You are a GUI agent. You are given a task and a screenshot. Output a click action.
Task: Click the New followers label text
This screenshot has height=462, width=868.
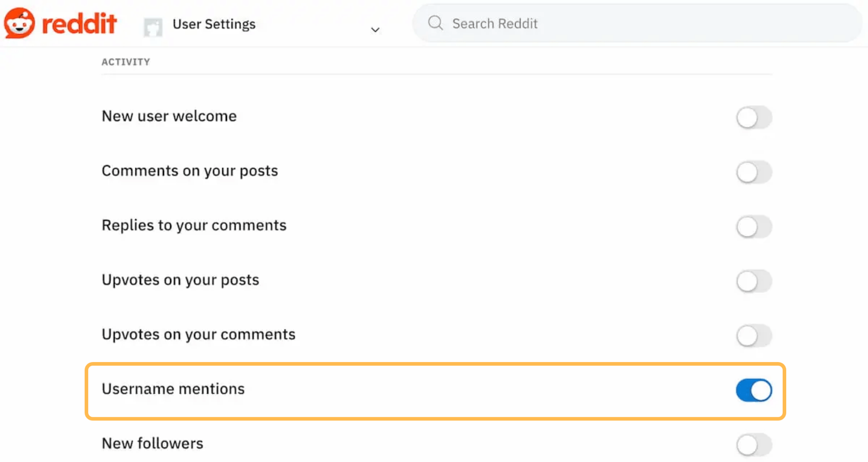(x=152, y=443)
